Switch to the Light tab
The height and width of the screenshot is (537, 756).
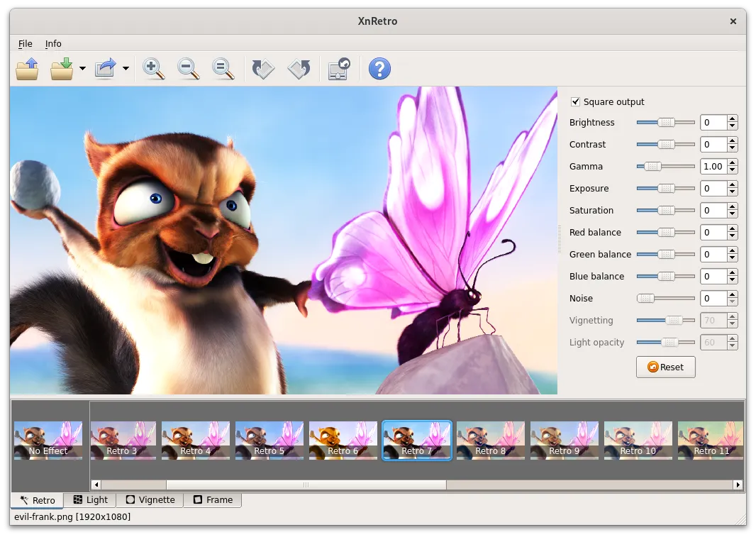click(90, 500)
